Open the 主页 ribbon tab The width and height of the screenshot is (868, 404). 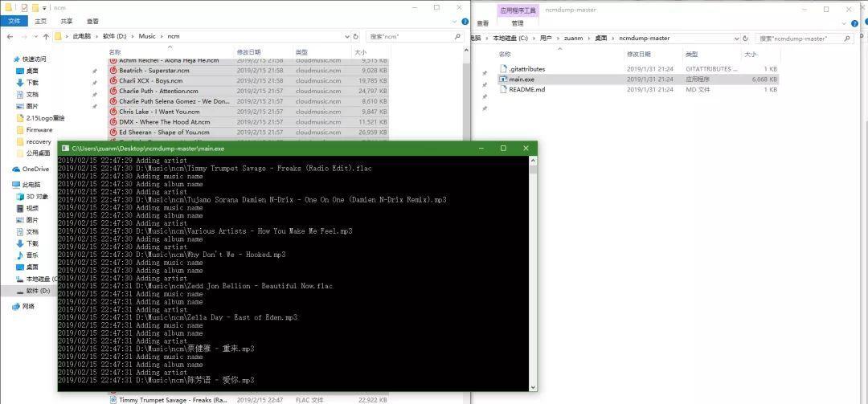(41, 22)
